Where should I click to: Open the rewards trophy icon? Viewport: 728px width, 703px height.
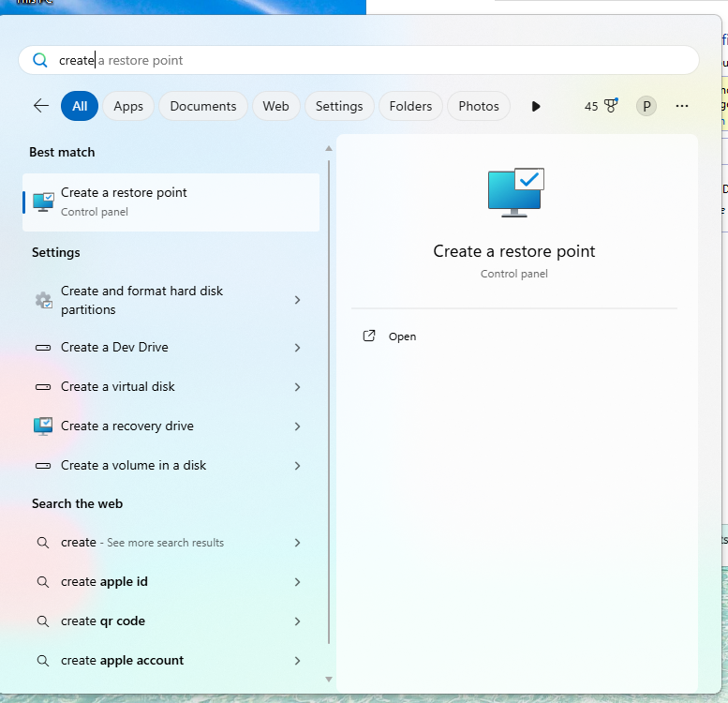tap(611, 105)
